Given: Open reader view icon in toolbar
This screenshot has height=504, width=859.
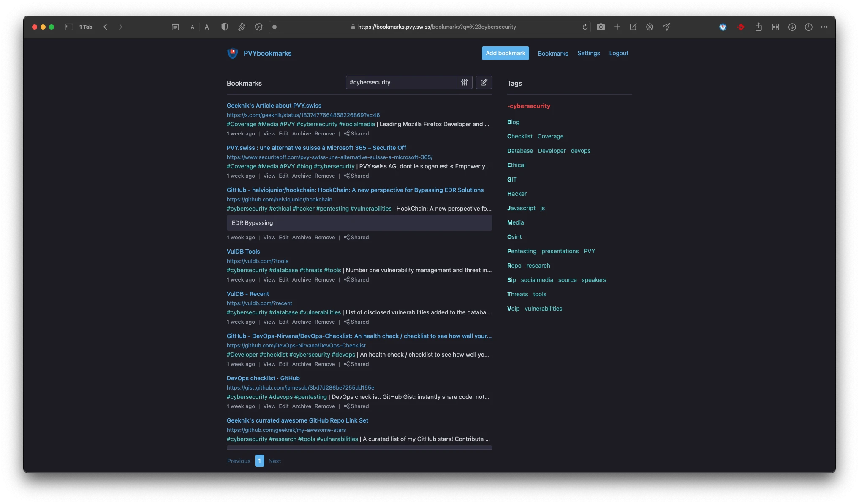Looking at the screenshot, I should pos(175,27).
